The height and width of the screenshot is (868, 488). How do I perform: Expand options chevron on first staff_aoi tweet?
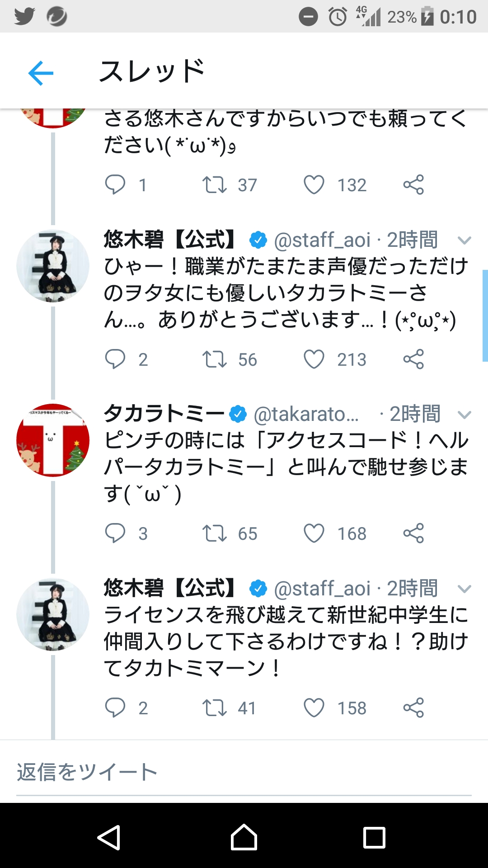465,240
